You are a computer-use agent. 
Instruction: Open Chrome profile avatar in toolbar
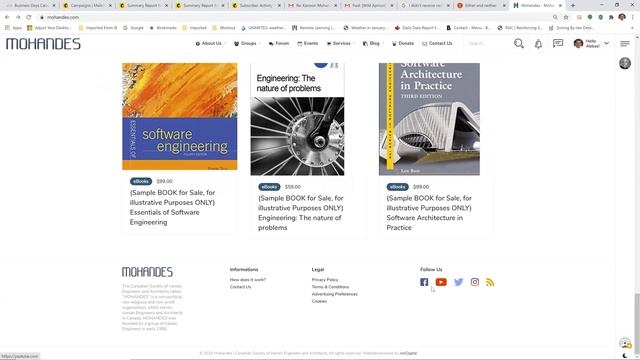(x=622, y=17)
